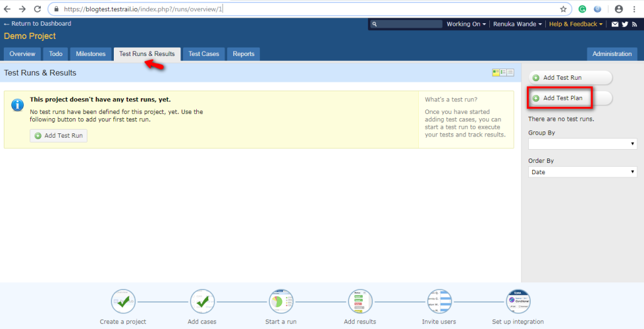Bookmark page with the star icon
The height and width of the screenshot is (329, 644).
click(x=563, y=9)
